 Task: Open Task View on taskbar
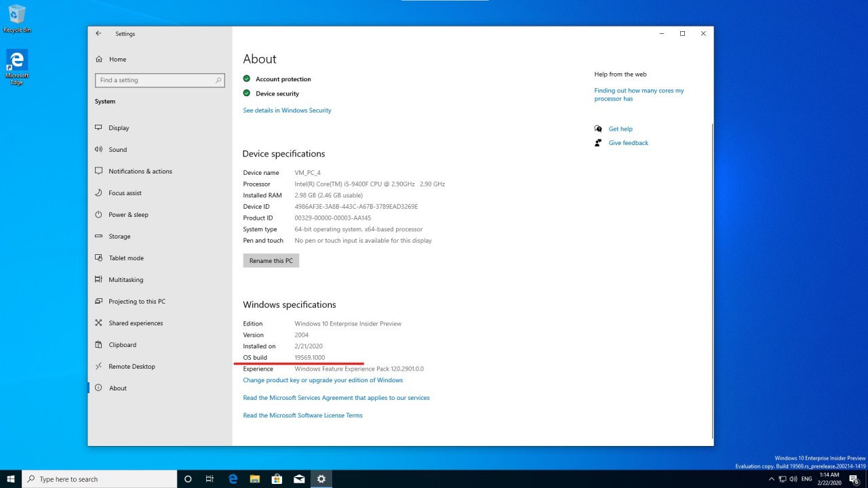click(x=210, y=479)
